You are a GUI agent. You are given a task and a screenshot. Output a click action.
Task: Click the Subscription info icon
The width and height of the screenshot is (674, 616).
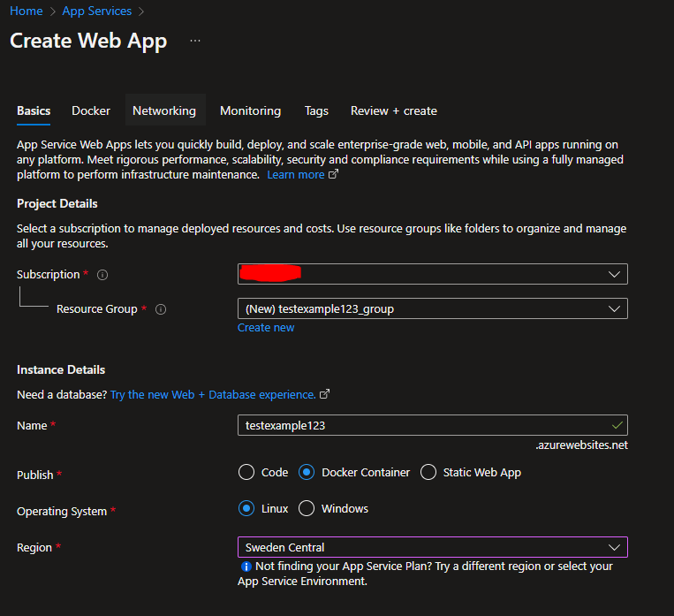(102, 275)
